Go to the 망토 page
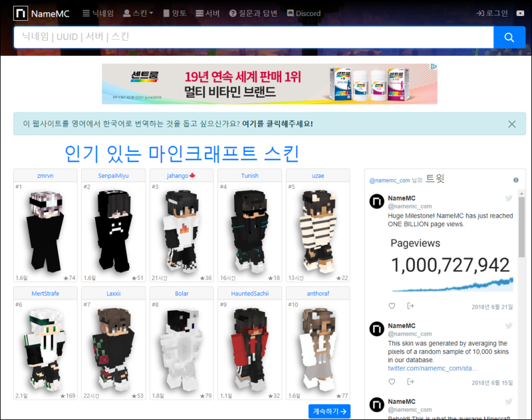The image size is (532, 420). 175,13
